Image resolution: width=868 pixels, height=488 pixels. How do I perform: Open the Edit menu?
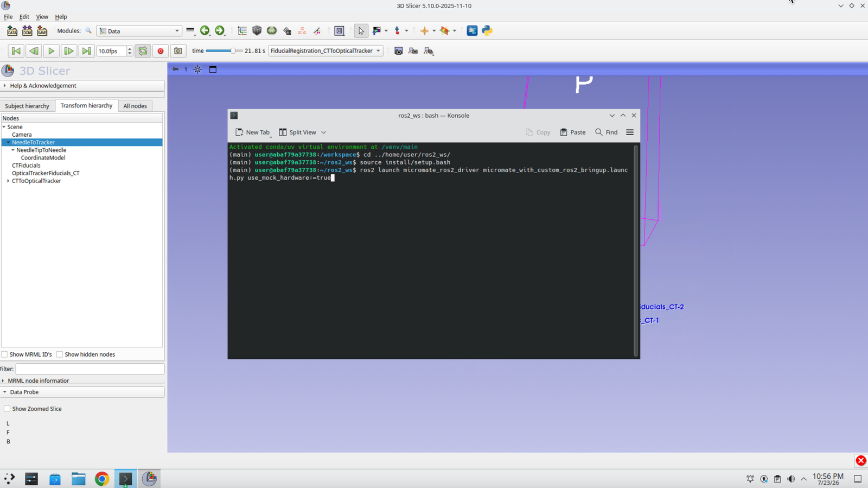point(24,17)
